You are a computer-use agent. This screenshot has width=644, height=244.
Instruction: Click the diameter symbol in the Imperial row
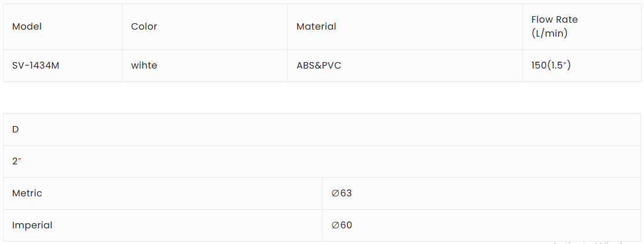tap(335, 225)
